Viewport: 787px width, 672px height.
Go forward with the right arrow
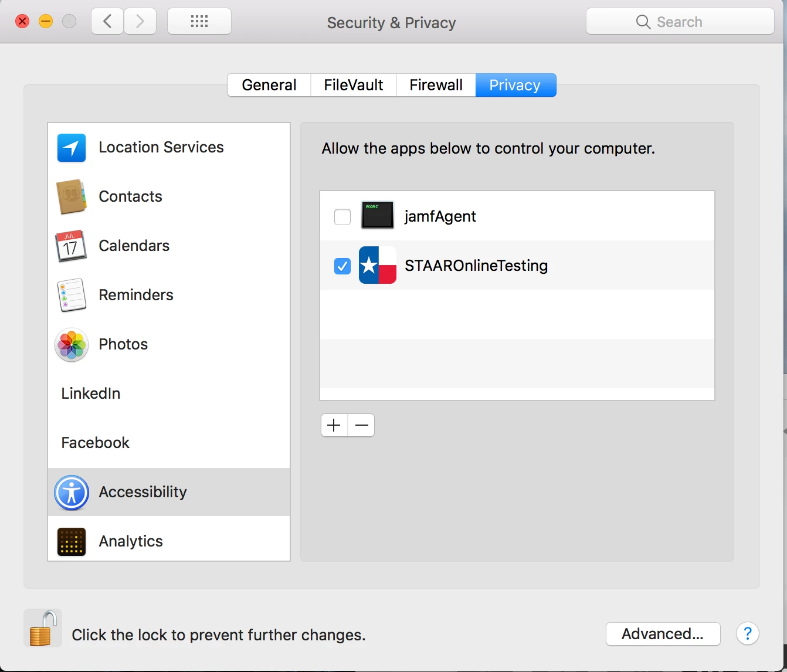pos(140,22)
